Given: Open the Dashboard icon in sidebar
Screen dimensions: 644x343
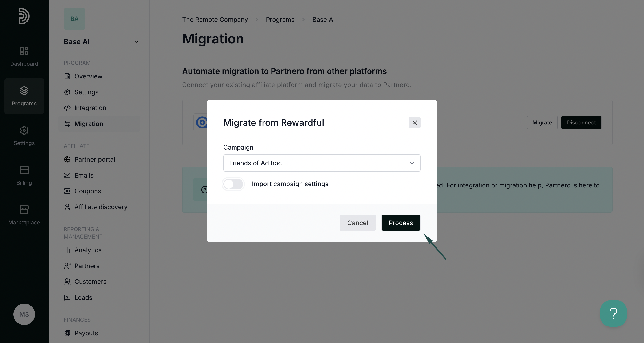Looking at the screenshot, I should [24, 51].
